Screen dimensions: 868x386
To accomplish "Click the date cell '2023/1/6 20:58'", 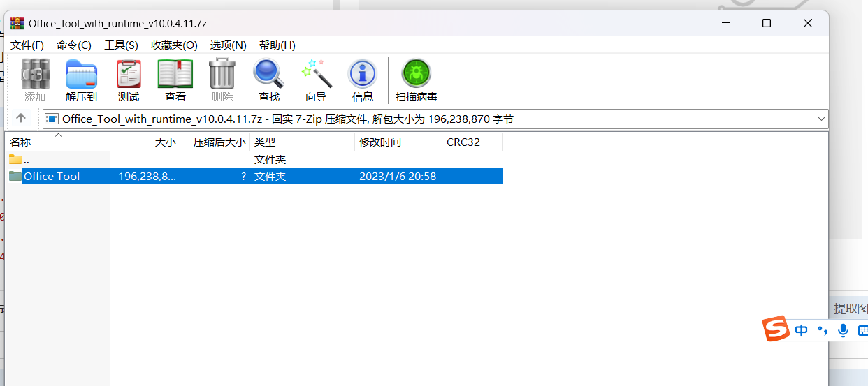I will point(398,176).
